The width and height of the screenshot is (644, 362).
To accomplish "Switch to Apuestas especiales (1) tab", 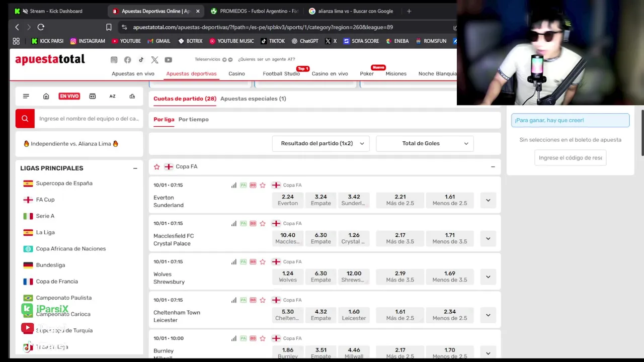I will tap(253, 99).
